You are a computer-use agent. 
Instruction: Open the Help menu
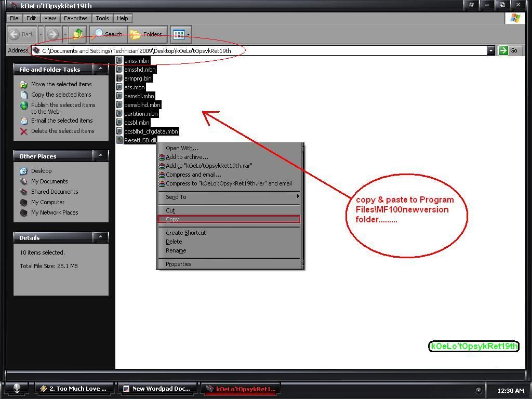pyautogui.click(x=123, y=18)
